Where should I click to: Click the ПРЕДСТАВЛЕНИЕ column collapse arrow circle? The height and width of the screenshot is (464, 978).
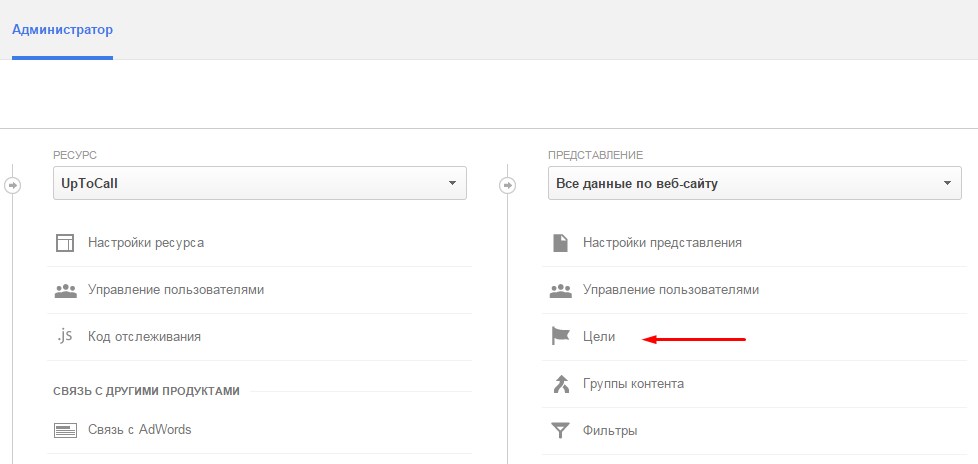coord(508,185)
